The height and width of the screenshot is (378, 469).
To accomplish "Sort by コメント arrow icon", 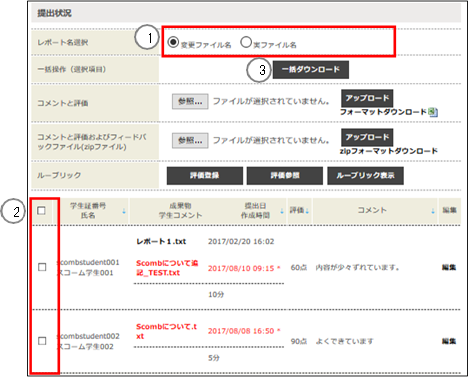I will (433, 211).
